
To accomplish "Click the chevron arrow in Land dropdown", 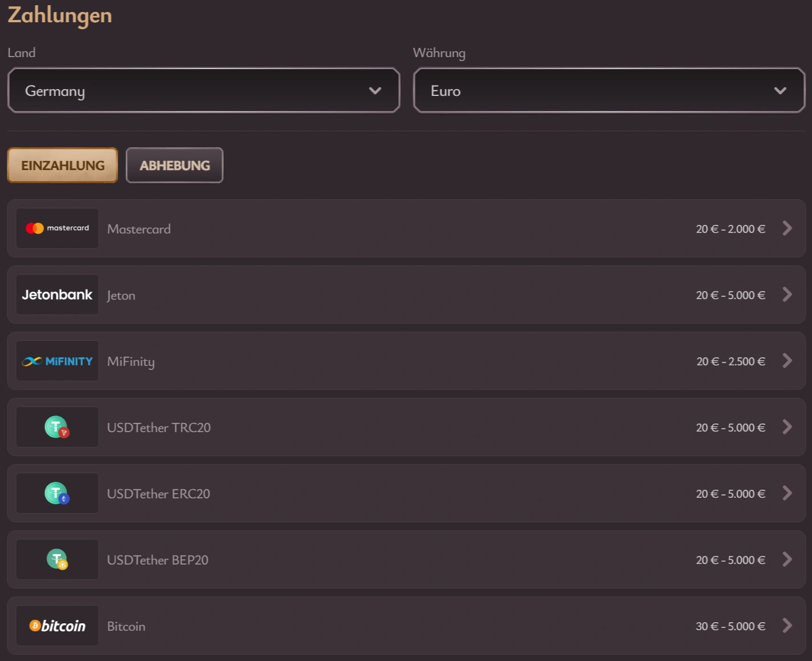I will (375, 91).
